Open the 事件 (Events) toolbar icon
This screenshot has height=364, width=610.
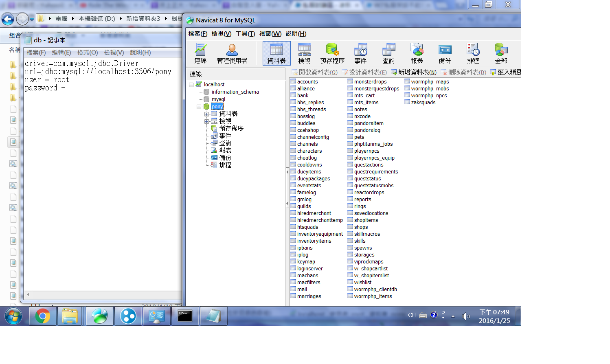point(360,53)
